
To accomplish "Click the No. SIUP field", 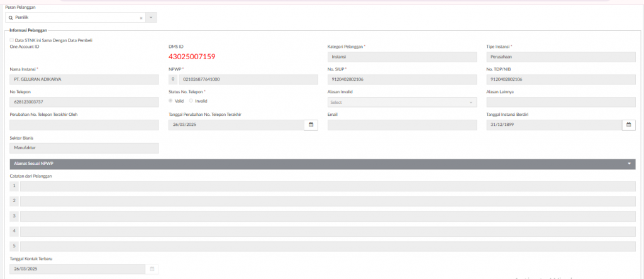I will coord(402,79).
